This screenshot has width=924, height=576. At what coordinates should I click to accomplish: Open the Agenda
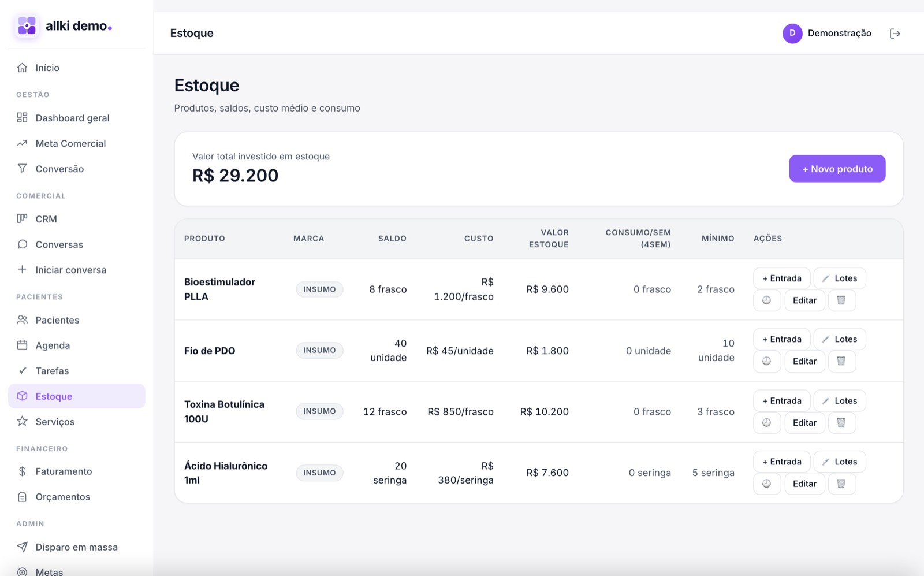[x=77, y=345]
